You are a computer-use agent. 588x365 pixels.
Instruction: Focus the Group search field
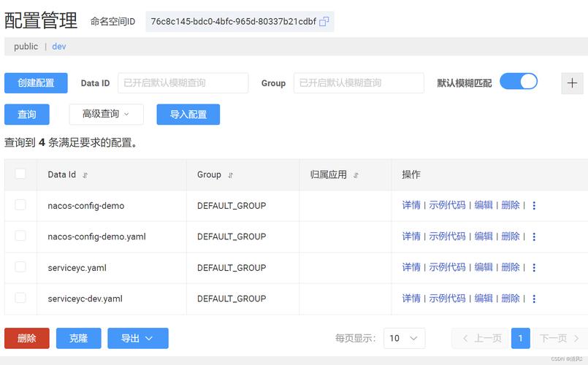359,82
